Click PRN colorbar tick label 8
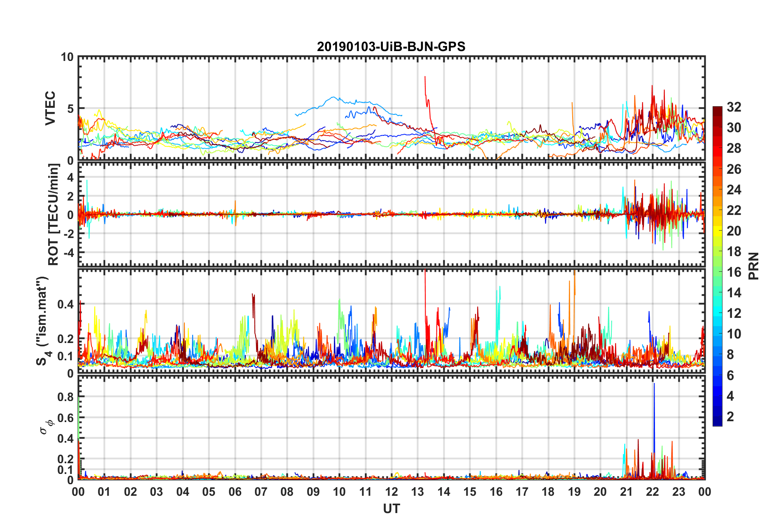The height and width of the screenshot is (532, 783). tap(730, 355)
